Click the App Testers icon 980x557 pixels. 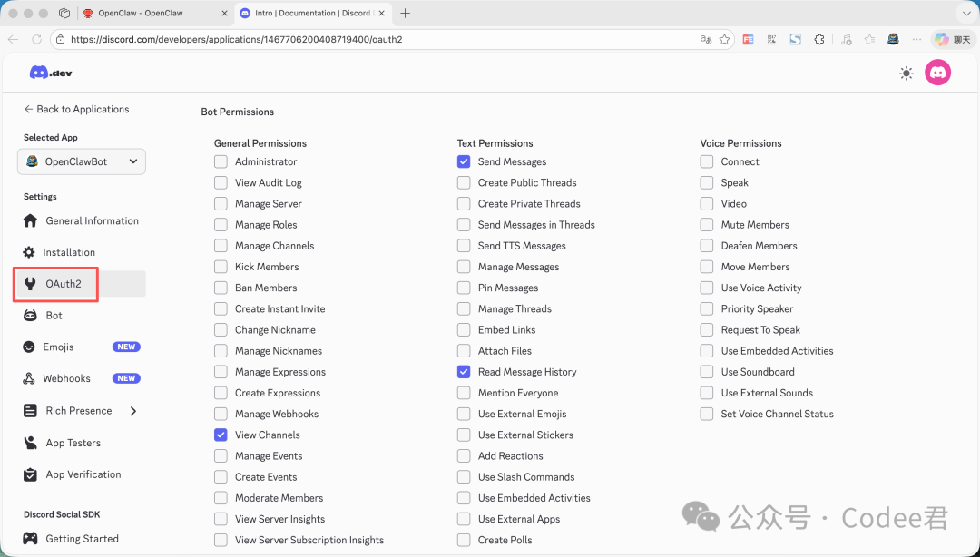click(x=30, y=443)
